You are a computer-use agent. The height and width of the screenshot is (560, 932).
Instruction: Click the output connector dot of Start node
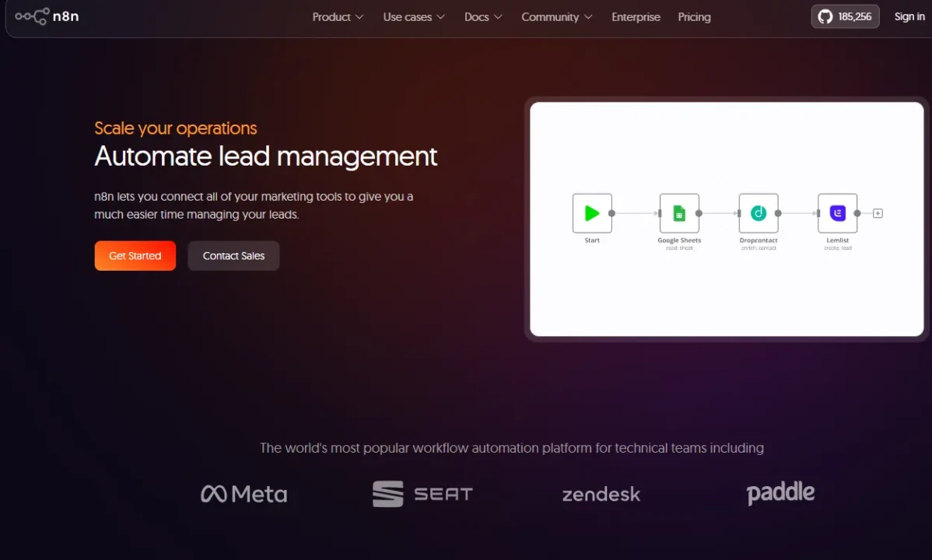pyautogui.click(x=611, y=213)
